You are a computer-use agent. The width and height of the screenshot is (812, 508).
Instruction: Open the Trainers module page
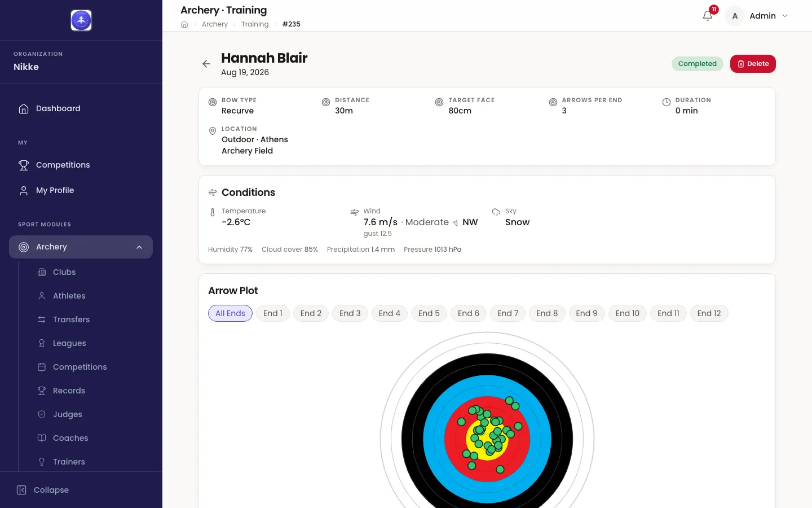pos(90,462)
